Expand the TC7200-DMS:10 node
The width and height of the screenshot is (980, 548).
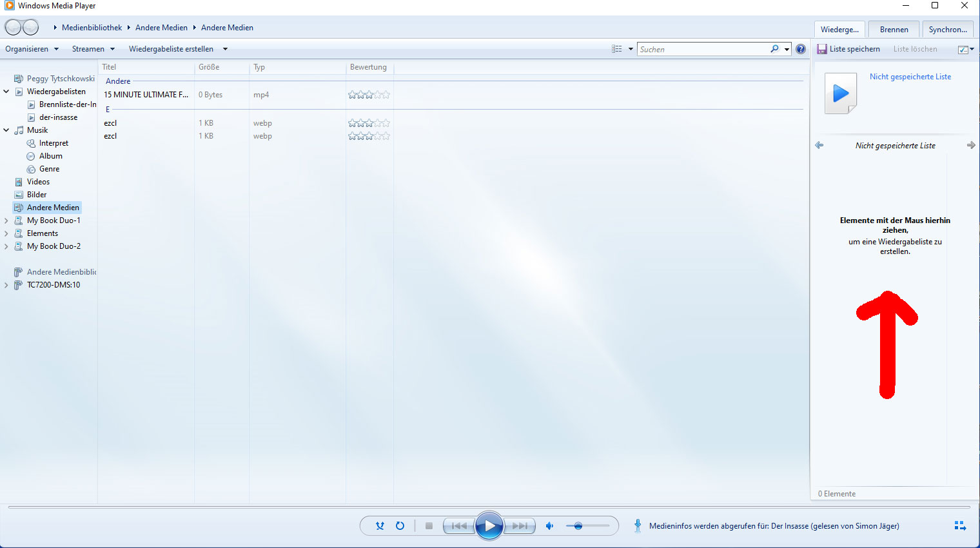pyautogui.click(x=6, y=285)
